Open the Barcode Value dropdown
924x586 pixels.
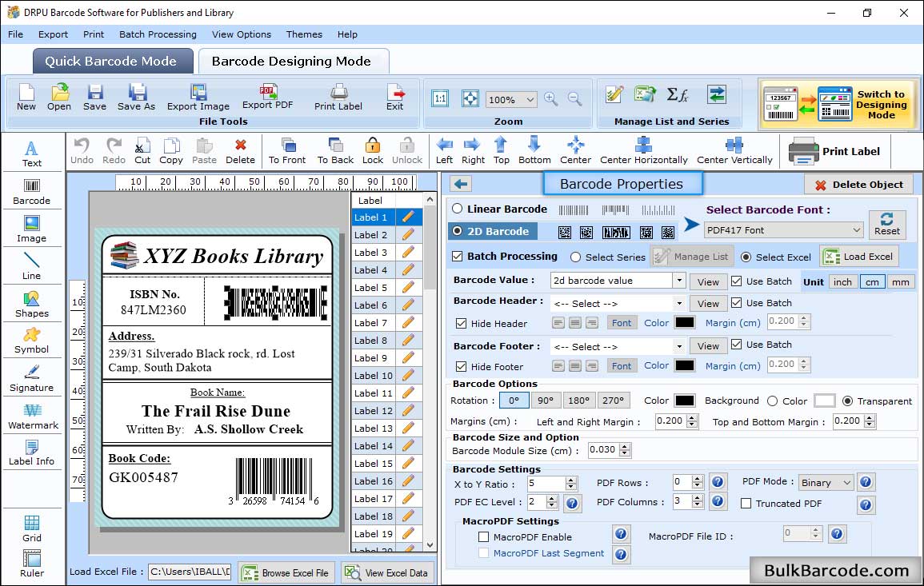(x=679, y=281)
